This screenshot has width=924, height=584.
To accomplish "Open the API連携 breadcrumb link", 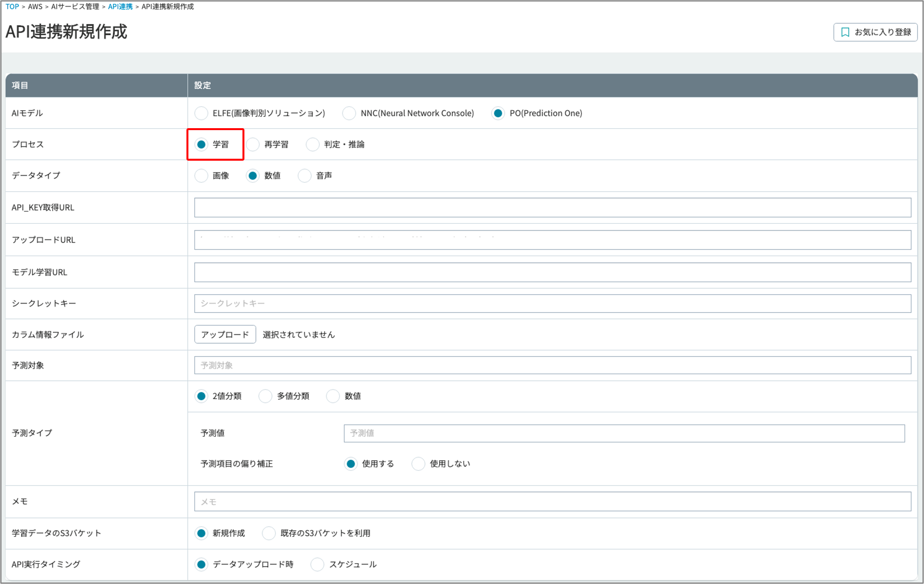I will [120, 7].
